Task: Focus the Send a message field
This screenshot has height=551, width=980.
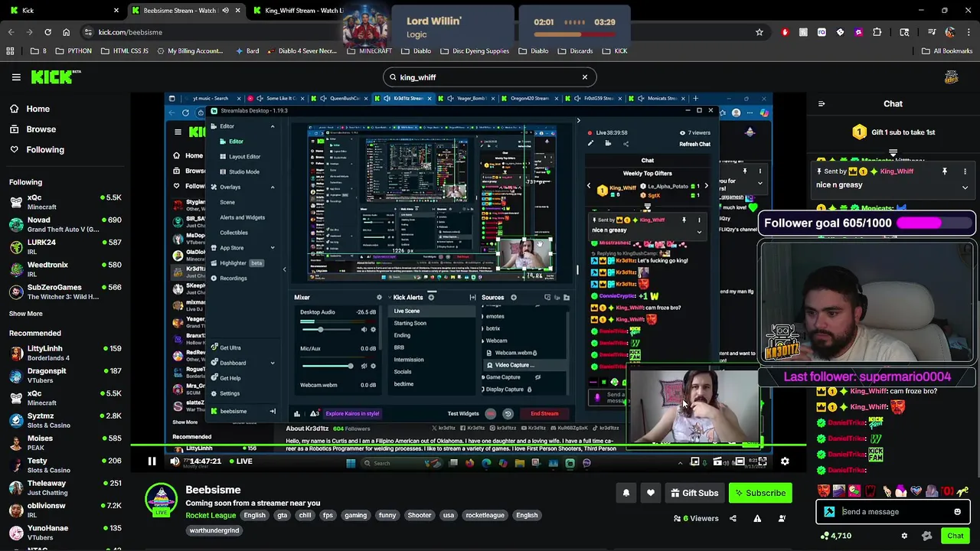Action: [893, 512]
